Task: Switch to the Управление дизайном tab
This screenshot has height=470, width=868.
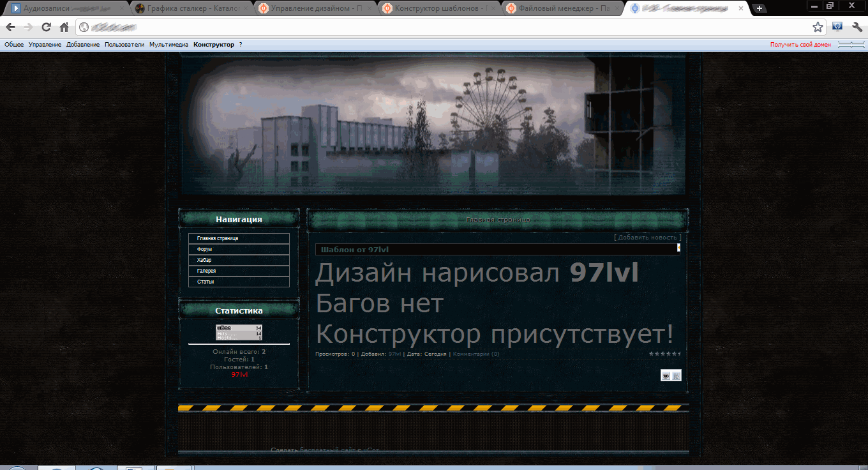Action: coord(314,9)
